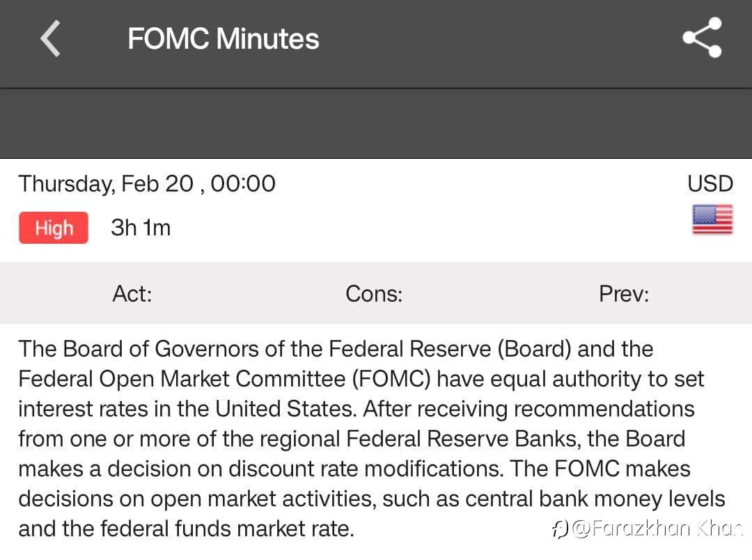Click the empty dark band below the header
Image resolution: width=752 pixels, height=560 pixels.
376,124
